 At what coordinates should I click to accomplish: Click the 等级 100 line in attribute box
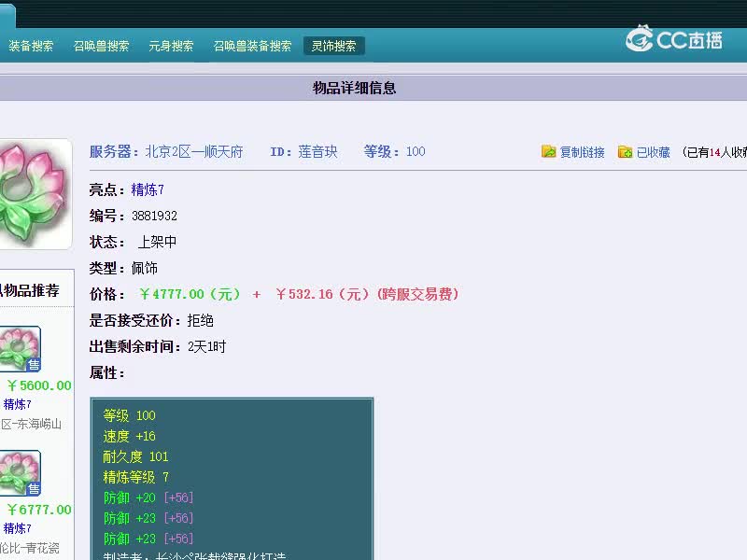130,415
